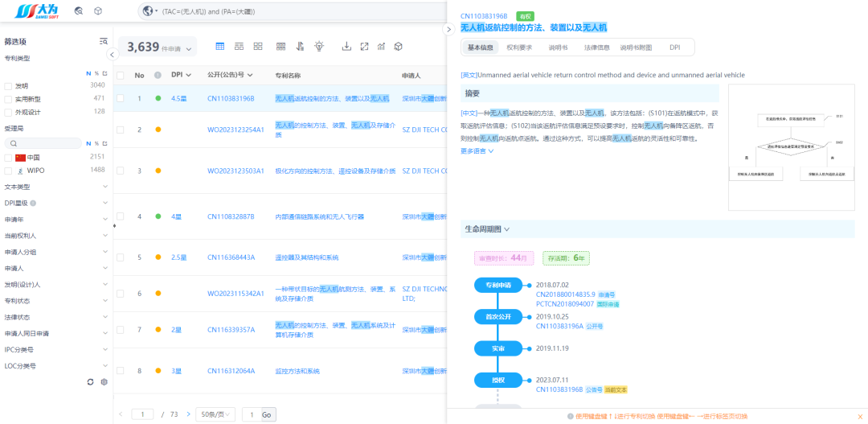
Task: Close the keyboard tip bar with X
Action: [x=860, y=416]
